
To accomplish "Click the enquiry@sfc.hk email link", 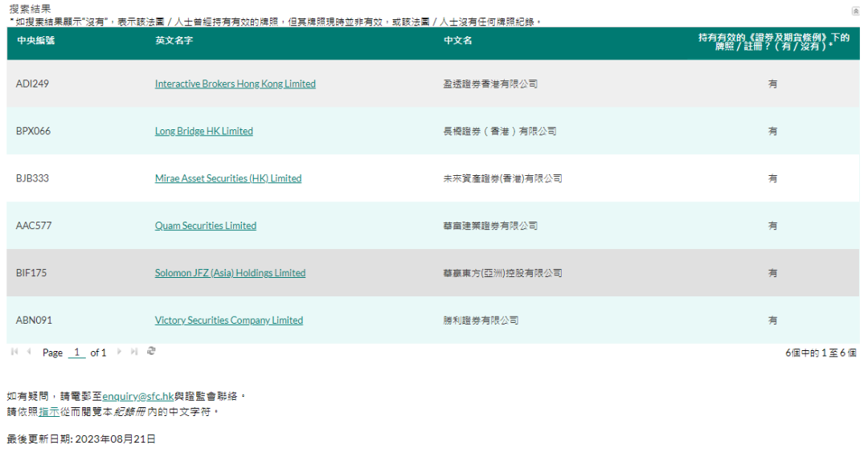I will (x=137, y=397).
